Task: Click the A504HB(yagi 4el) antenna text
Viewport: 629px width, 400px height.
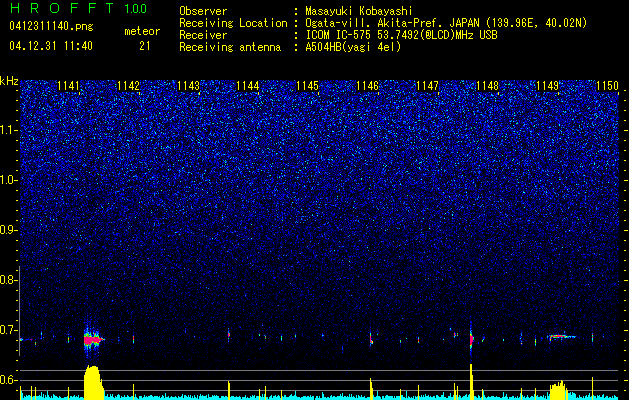Action: click(353, 47)
